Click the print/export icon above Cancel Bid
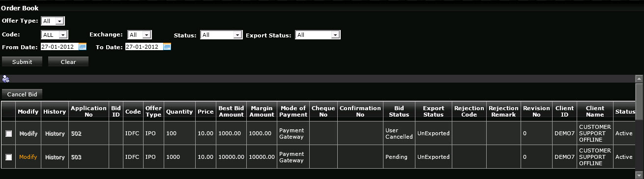 [6, 79]
